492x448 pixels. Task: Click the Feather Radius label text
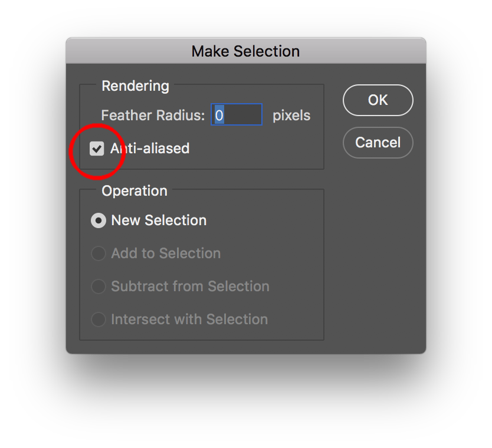click(x=153, y=116)
